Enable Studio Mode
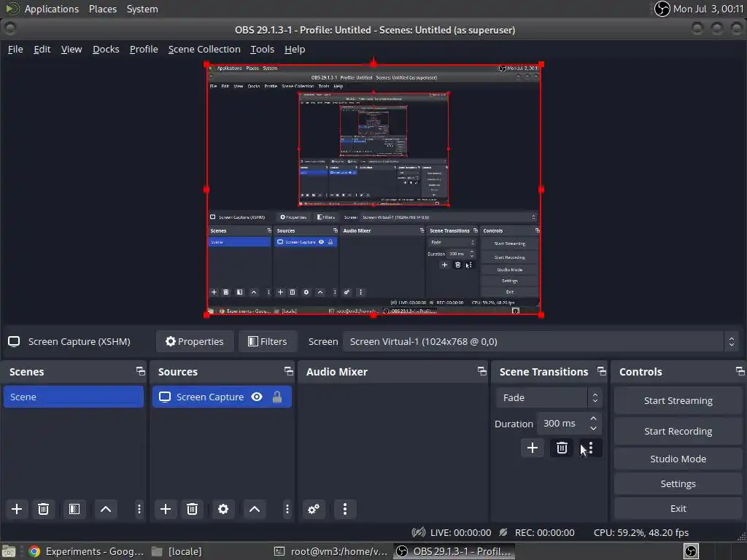 pos(678,459)
